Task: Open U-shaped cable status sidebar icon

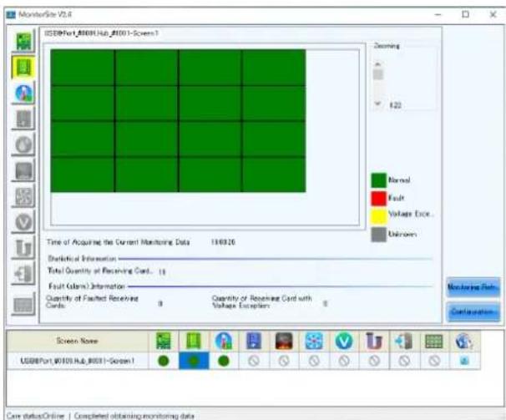Action: click(23, 248)
